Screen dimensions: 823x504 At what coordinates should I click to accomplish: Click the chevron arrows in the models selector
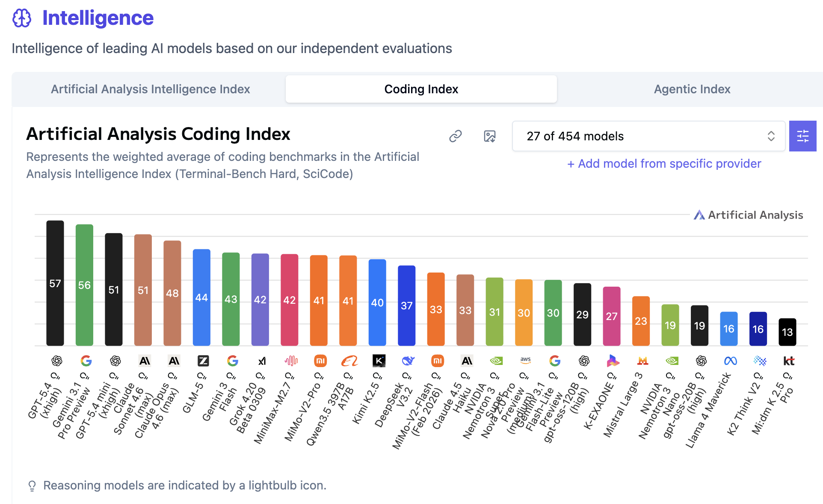coord(771,136)
